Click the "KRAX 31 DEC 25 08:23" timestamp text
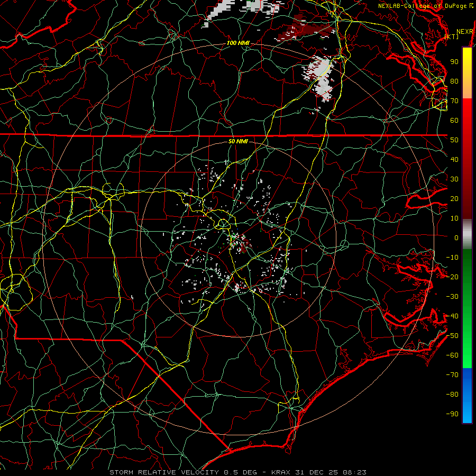 coord(319,472)
